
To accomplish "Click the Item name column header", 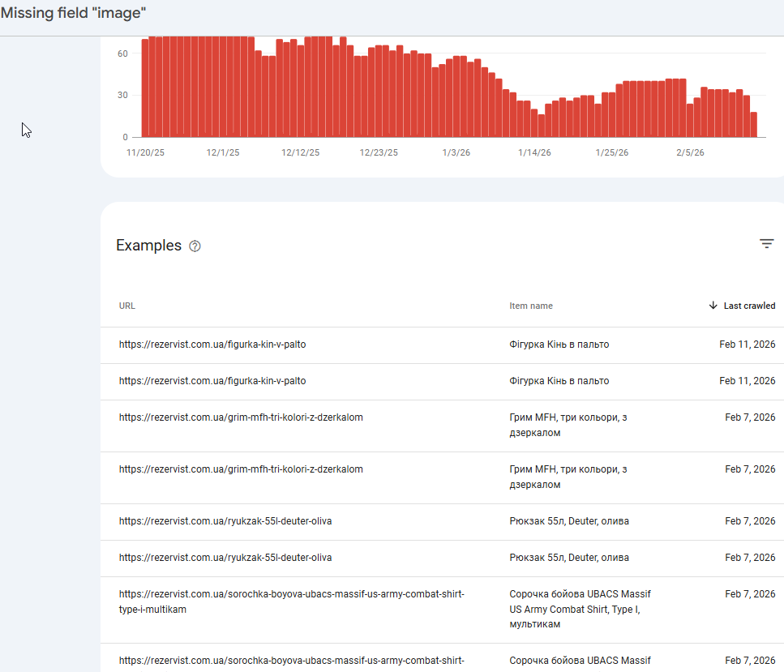I will [x=531, y=306].
